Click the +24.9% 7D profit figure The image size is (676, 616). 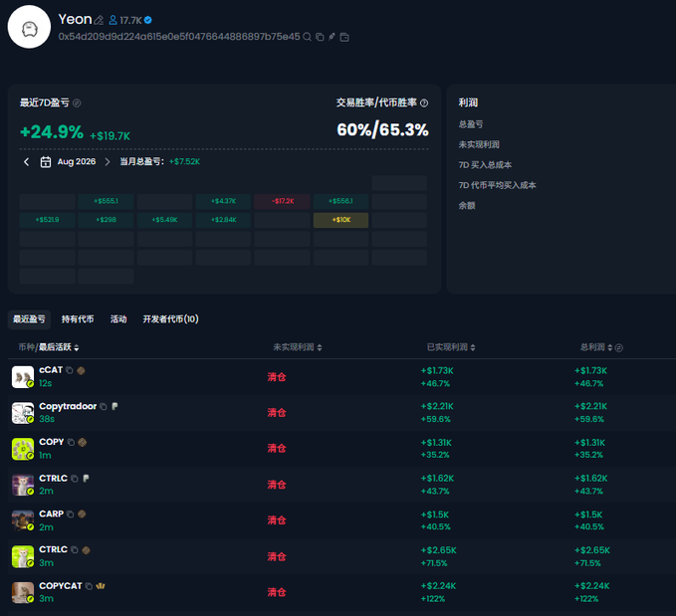coord(52,132)
